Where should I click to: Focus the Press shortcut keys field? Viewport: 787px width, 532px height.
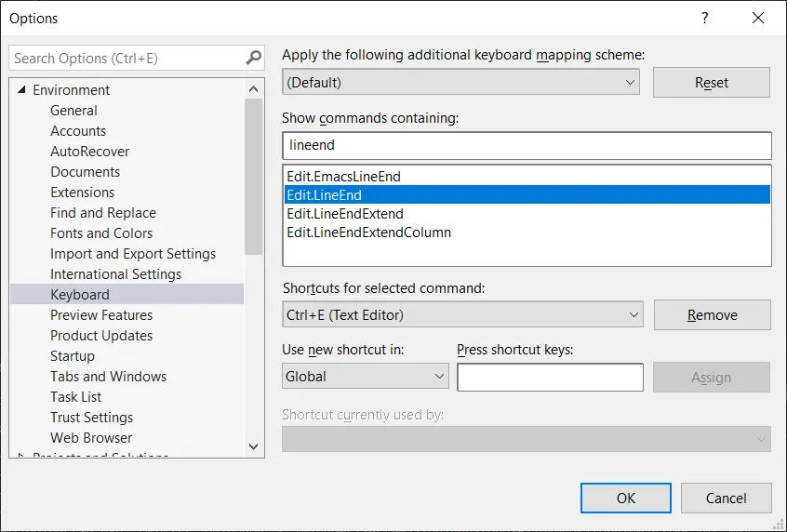pos(550,377)
